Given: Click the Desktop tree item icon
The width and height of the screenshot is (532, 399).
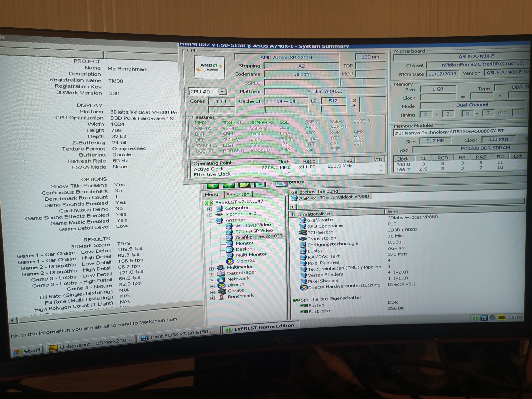Looking at the screenshot, I should point(230,249).
